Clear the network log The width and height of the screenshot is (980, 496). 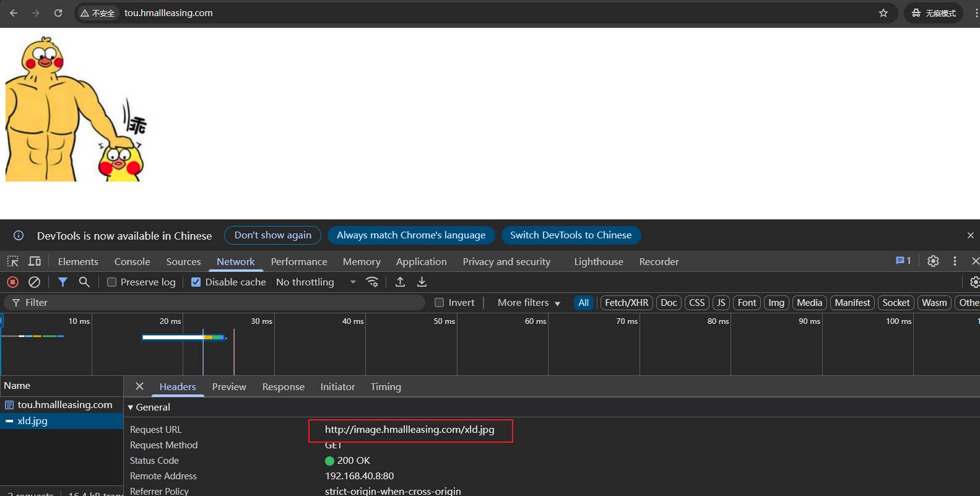point(35,282)
